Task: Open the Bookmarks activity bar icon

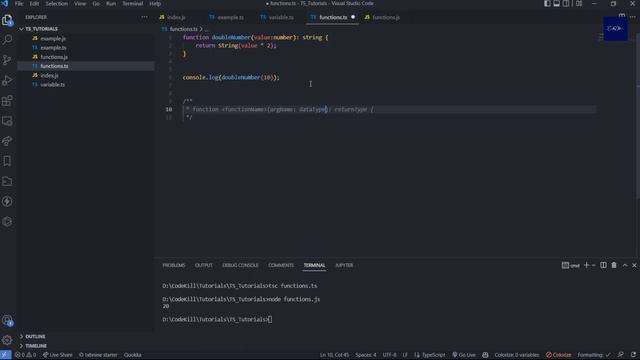Action: point(7,161)
